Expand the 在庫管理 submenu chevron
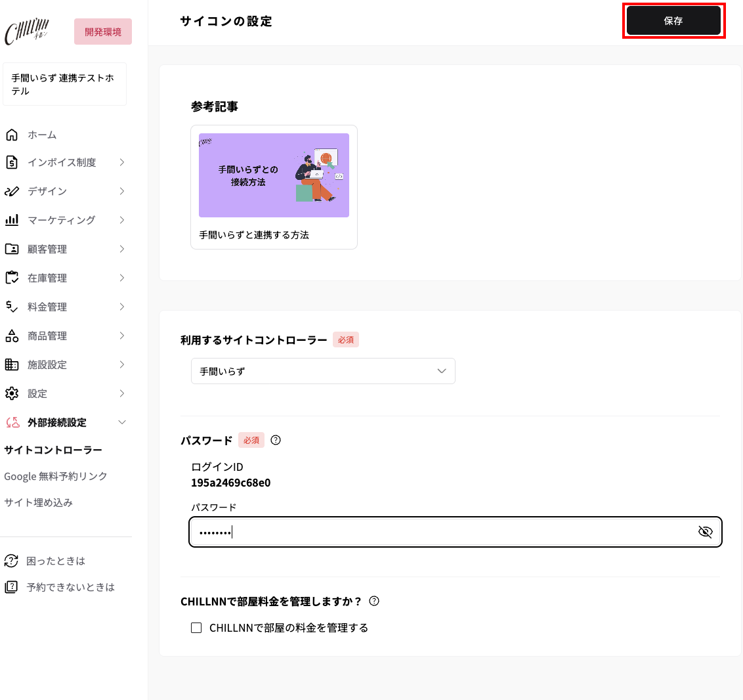This screenshot has width=743, height=700. point(122,278)
